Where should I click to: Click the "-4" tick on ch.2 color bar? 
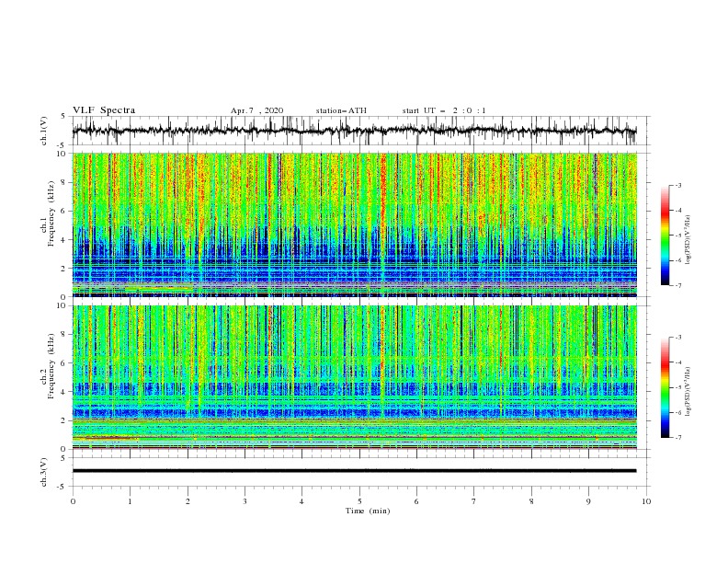click(x=677, y=362)
